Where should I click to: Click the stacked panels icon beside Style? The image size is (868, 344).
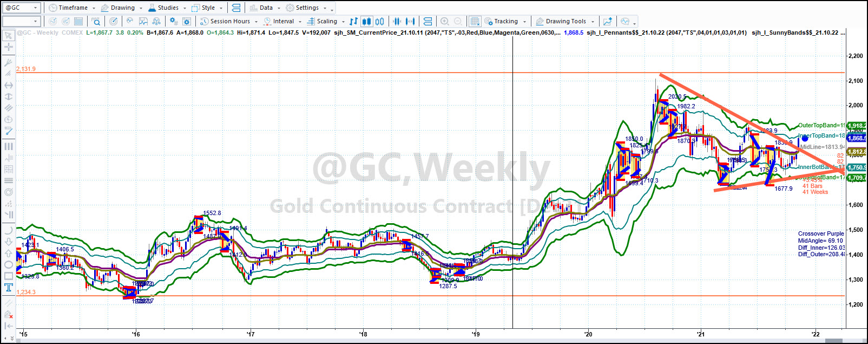pyautogui.click(x=236, y=8)
